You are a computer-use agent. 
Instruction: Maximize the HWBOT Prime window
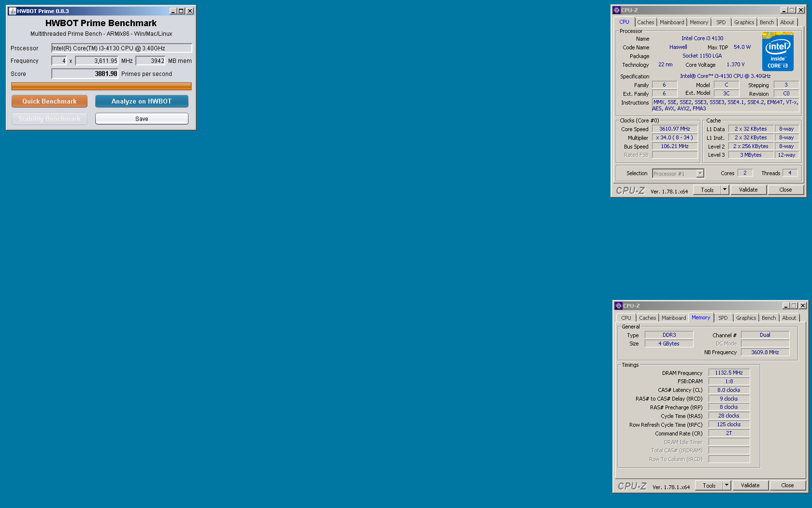coord(181,11)
